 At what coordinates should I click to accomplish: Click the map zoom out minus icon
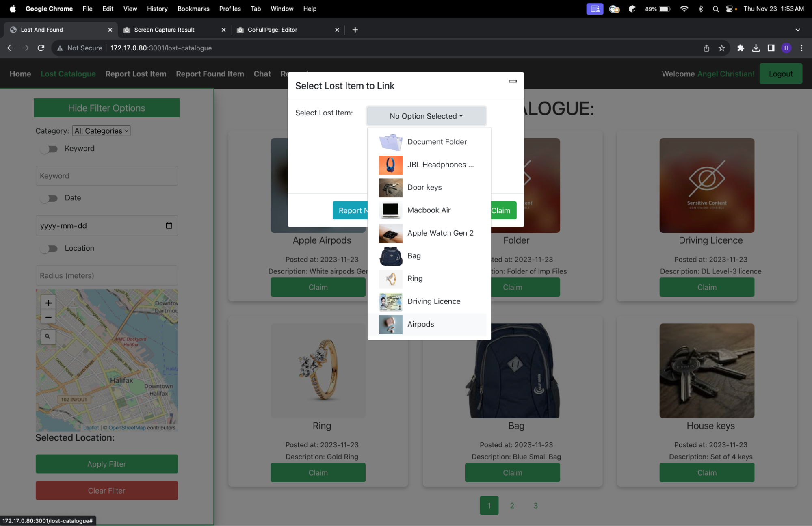(48, 317)
